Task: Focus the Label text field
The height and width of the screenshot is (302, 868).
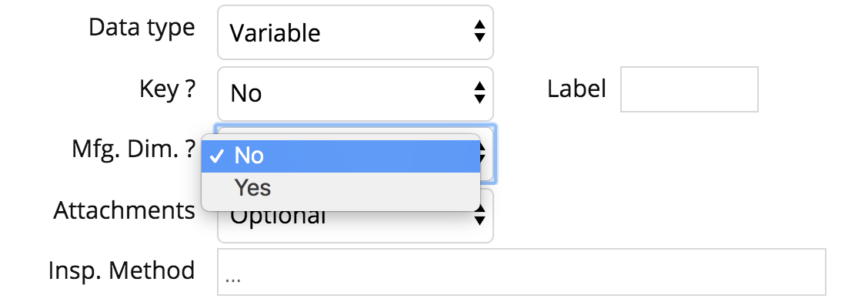Action: point(689,89)
